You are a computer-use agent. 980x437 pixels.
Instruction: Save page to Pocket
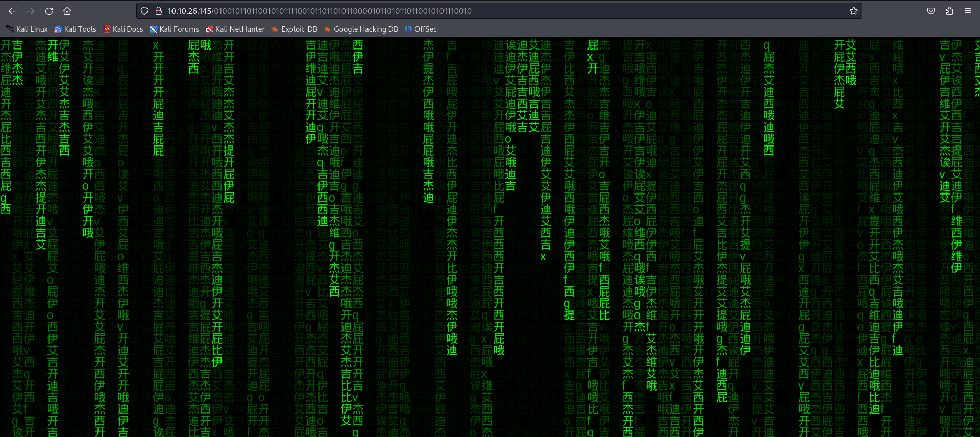(x=931, y=11)
